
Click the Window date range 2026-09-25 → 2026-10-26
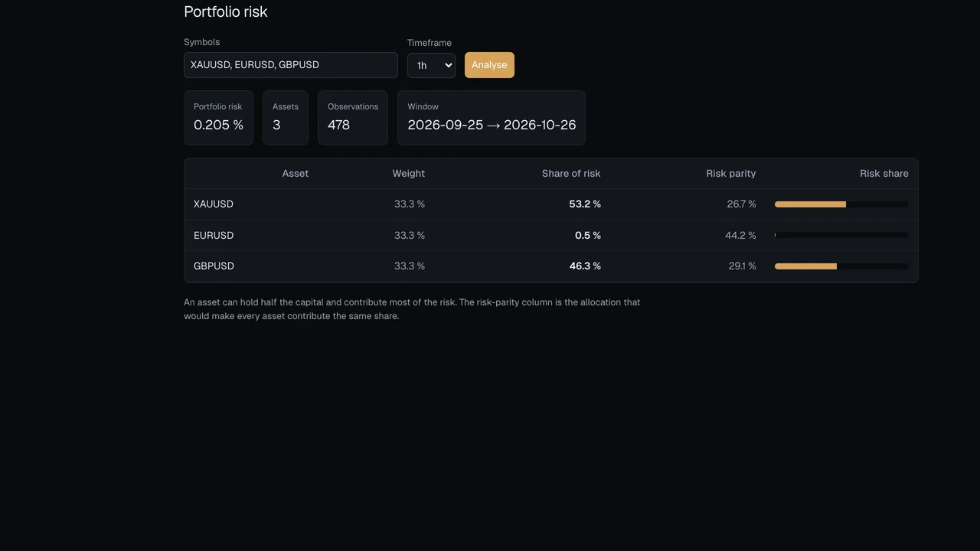(492, 125)
